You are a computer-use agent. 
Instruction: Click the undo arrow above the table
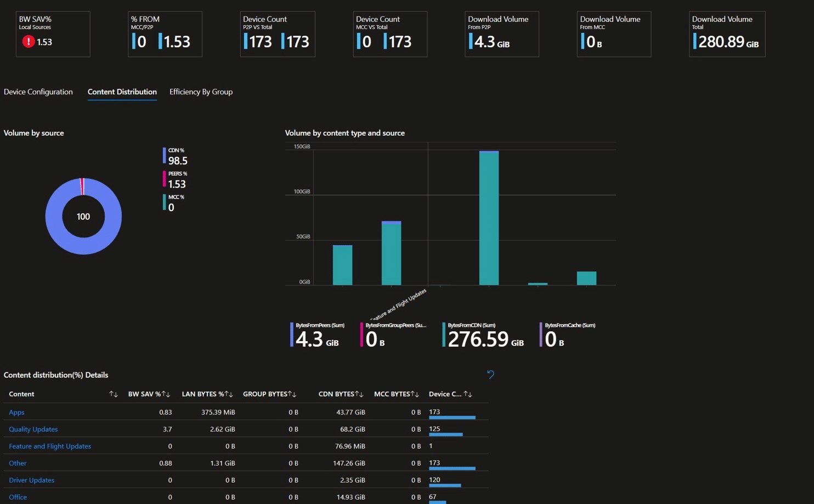(x=490, y=375)
